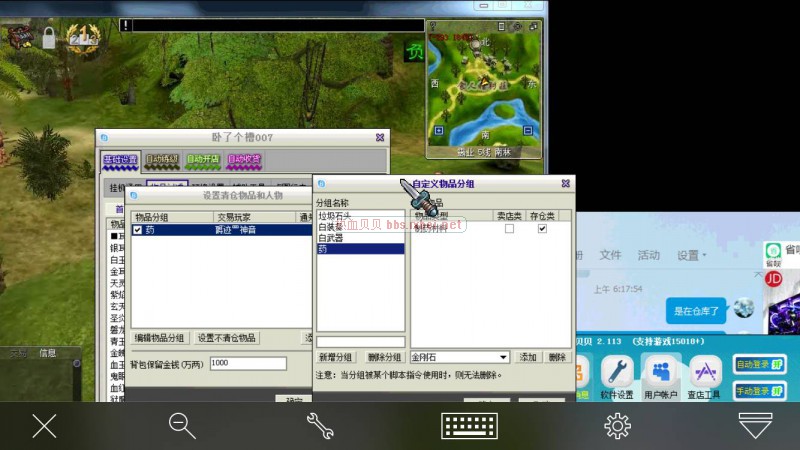The height and width of the screenshot is (450, 800).
Task: Open the 设置 dropdown in chat window
Action: point(692,255)
